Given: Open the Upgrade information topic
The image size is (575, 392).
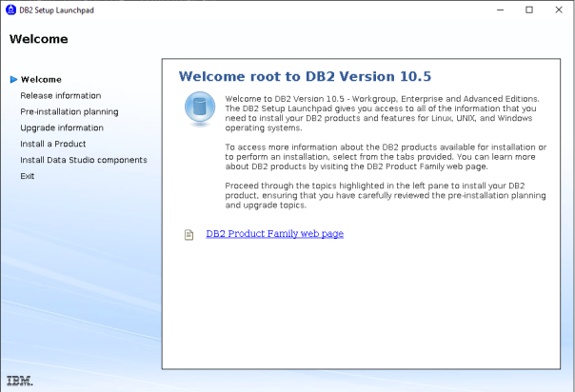Looking at the screenshot, I should pyautogui.click(x=62, y=128).
